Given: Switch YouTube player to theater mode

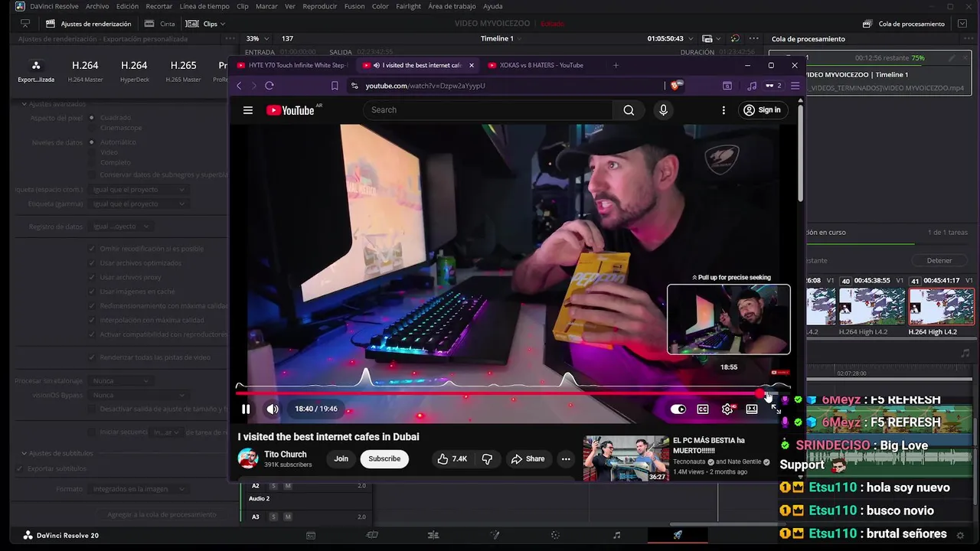Looking at the screenshot, I should click(752, 409).
